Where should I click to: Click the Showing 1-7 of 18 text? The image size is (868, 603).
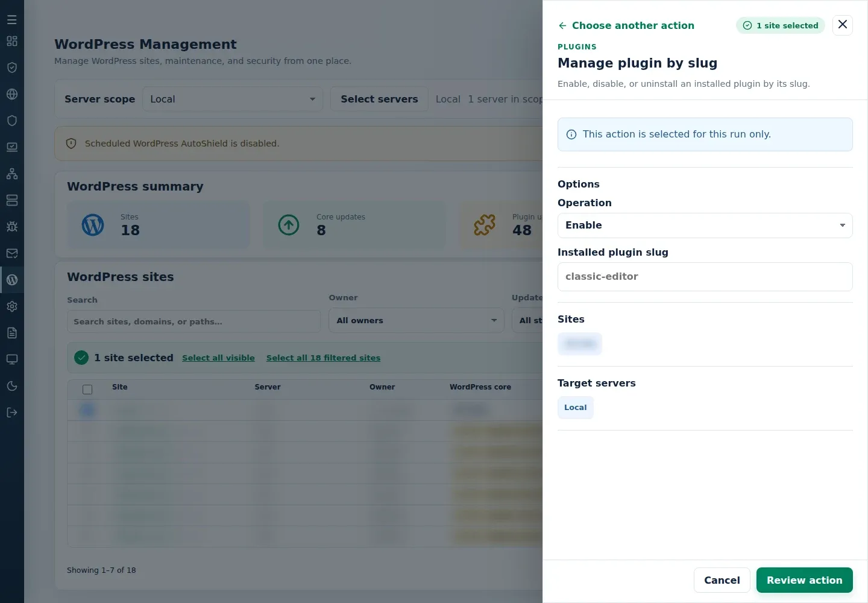(101, 570)
